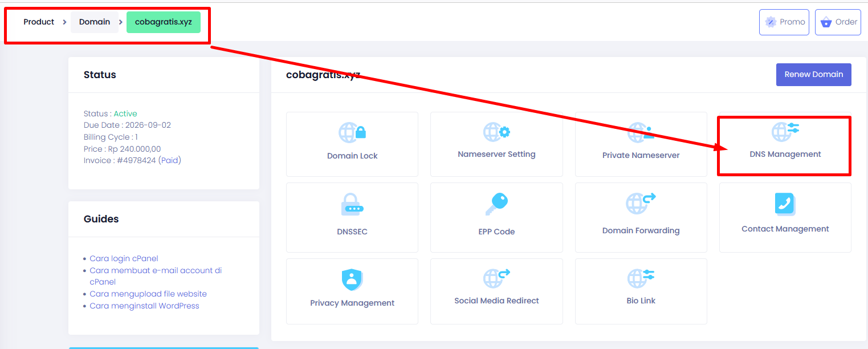868x349 pixels.
Task: Click the Bio Link icon
Action: coord(641,278)
